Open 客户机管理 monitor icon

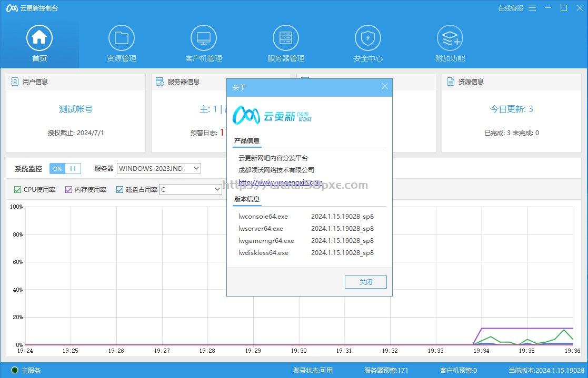click(204, 38)
